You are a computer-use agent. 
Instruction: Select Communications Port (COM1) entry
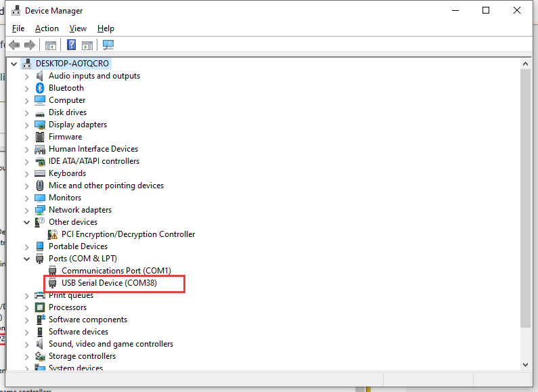116,271
